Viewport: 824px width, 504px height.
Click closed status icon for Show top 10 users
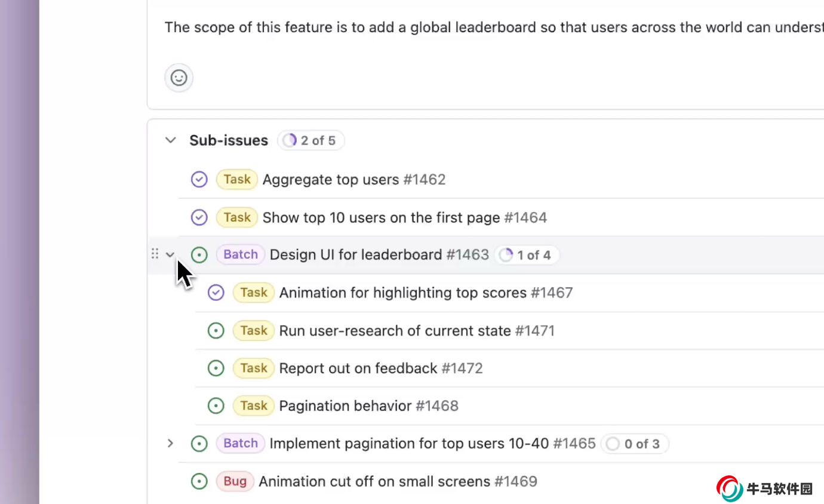[x=199, y=217]
